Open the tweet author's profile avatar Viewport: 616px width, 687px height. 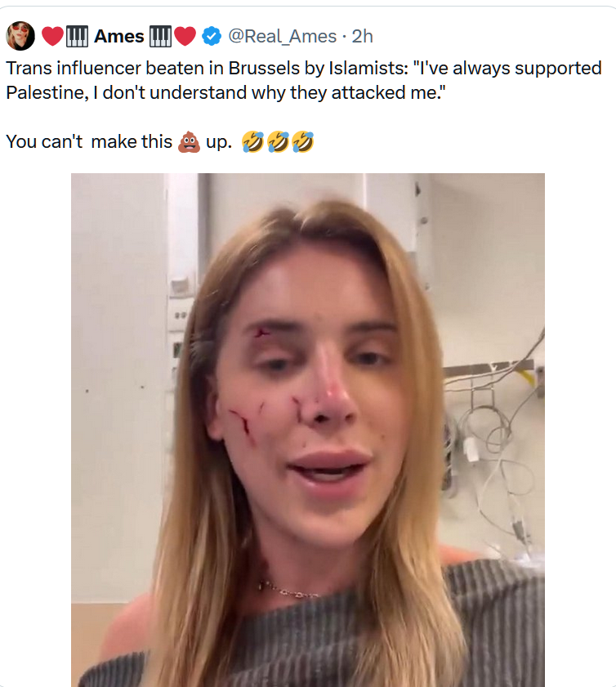point(20,36)
